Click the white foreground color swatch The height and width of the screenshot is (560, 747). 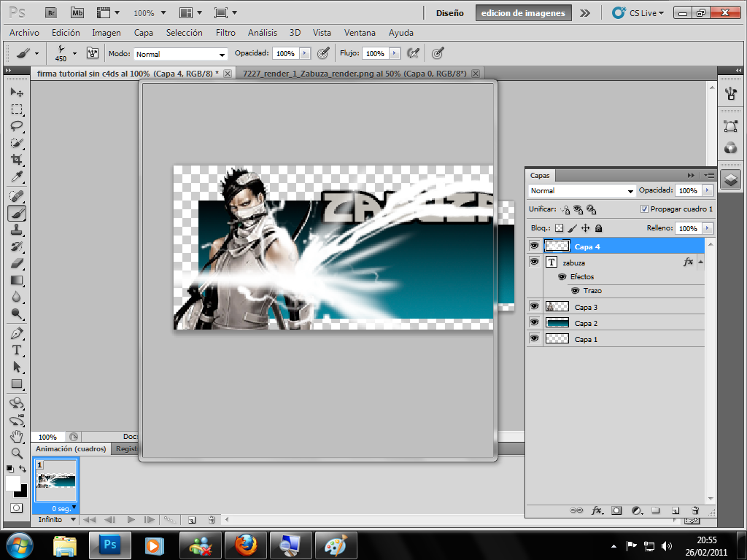[12, 483]
